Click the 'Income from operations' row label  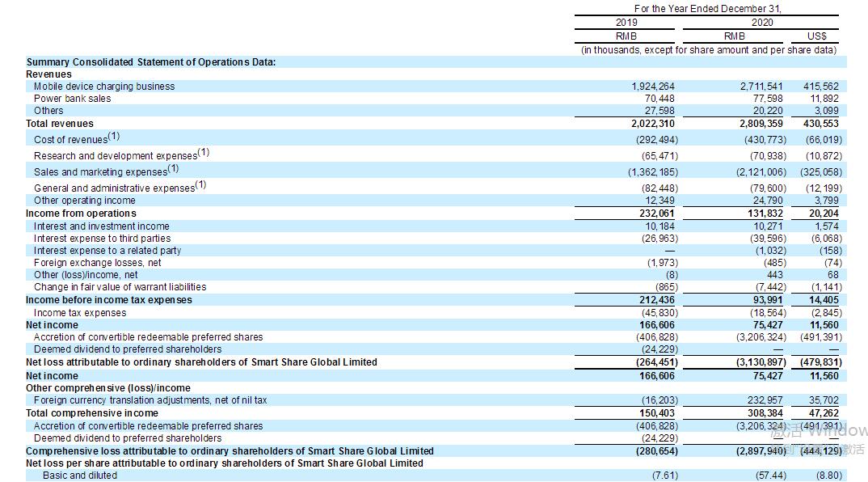click(x=81, y=214)
